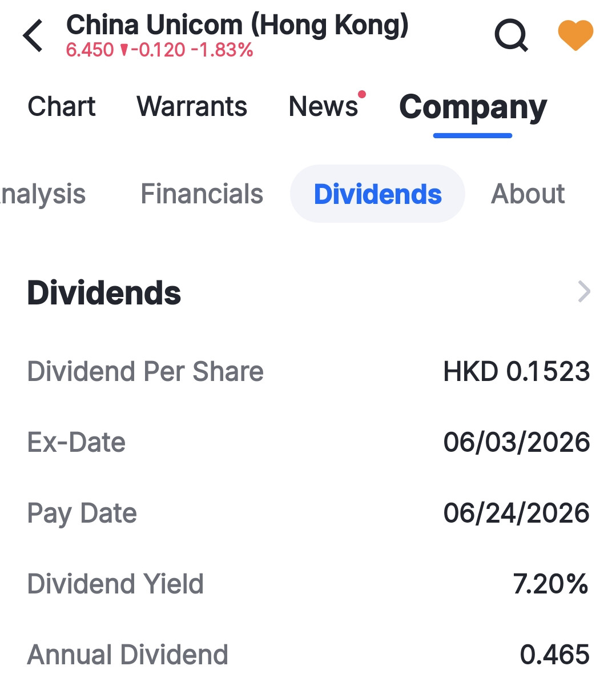Select the Company tab
The height and width of the screenshot is (698, 616).
coord(473,108)
